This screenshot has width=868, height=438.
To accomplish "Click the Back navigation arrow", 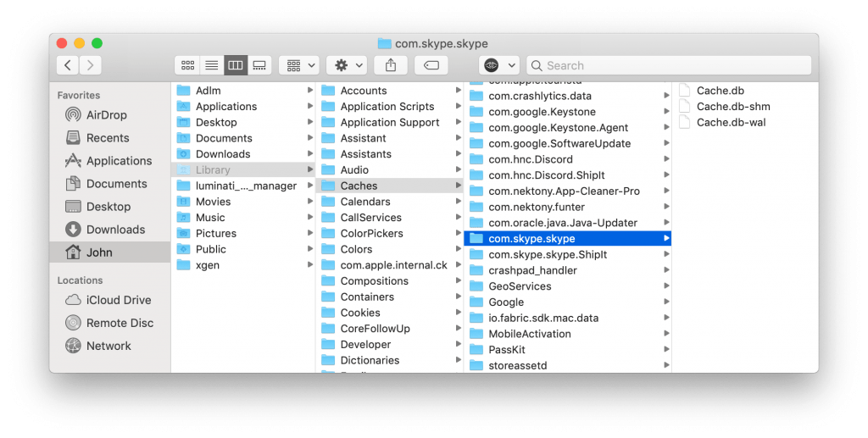I will coord(68,65).
